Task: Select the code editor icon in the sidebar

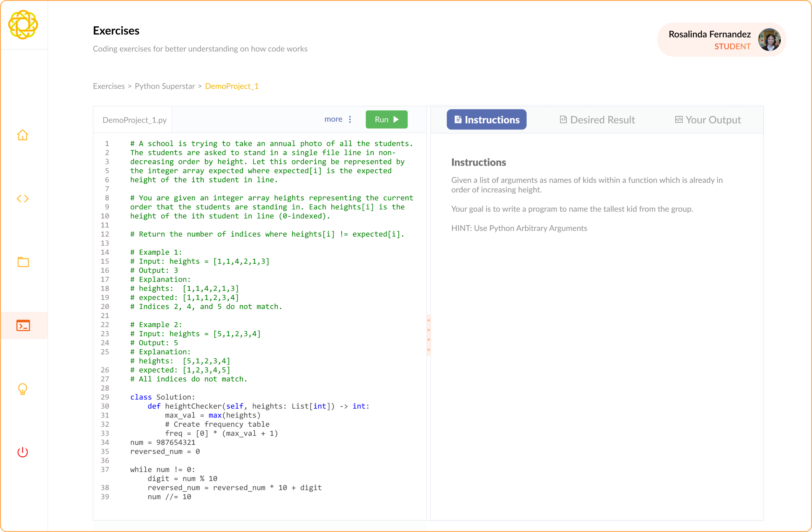Action: pos(22,199)
